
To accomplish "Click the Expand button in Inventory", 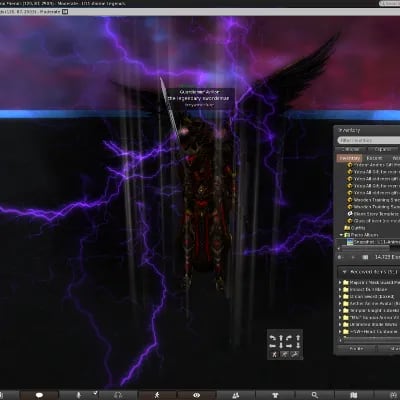I will (x=382, y=149).
